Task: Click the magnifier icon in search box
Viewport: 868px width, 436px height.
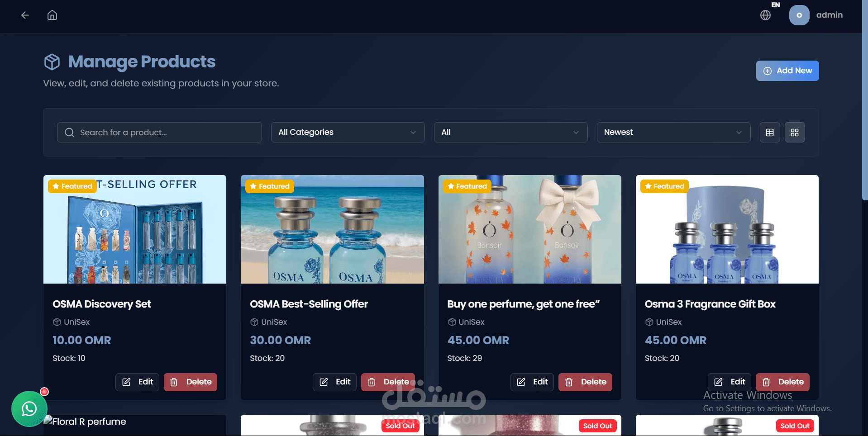Action: (x=69, y=133)
